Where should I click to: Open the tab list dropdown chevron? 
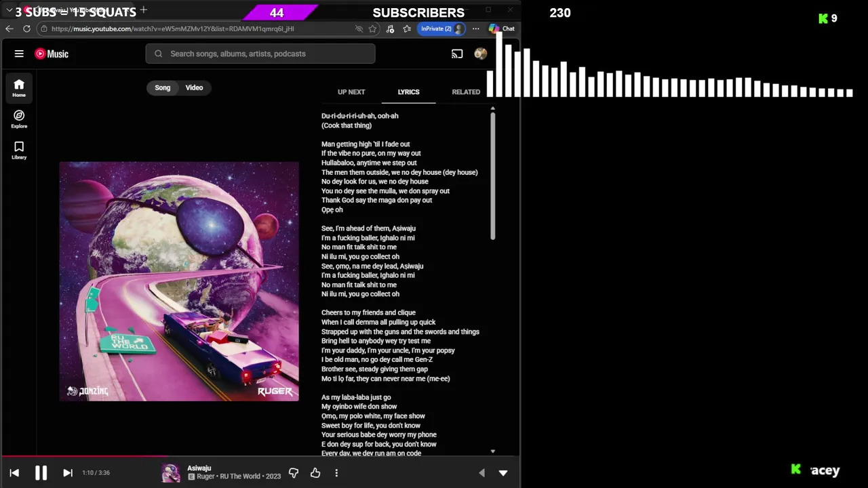pos(9,10)
